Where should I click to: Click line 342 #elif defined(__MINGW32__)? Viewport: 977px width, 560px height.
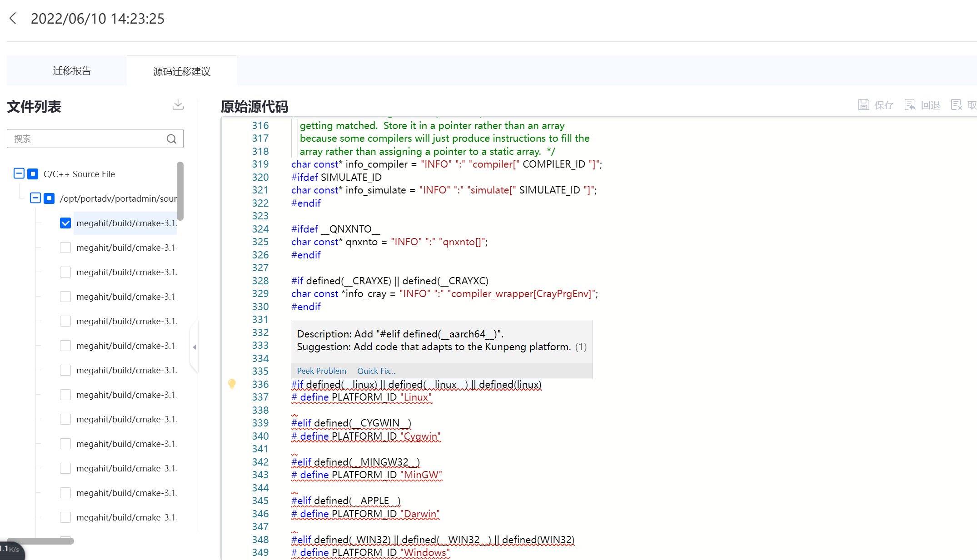tap(355, 462)
